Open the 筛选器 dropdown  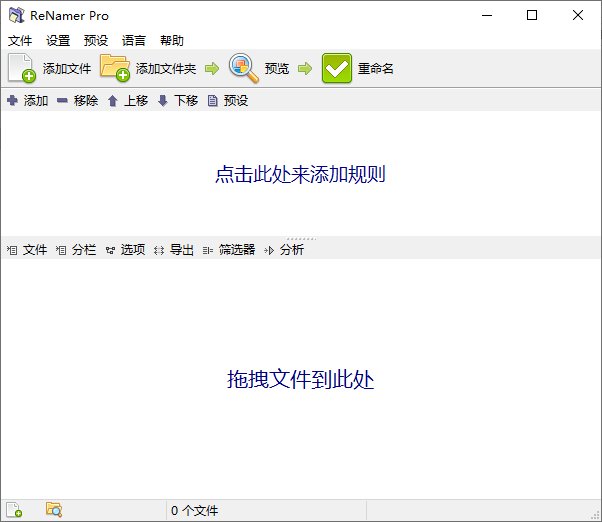(237, 250)
